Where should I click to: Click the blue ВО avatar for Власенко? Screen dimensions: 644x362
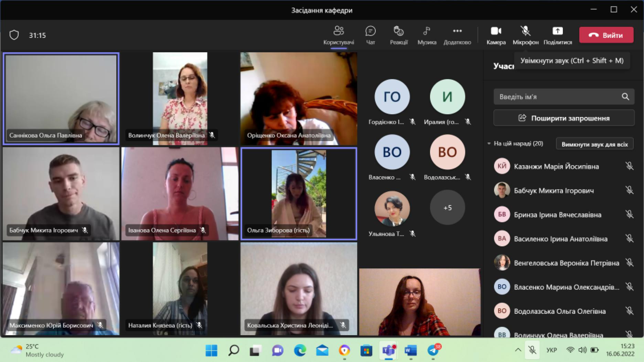(392, 152)
